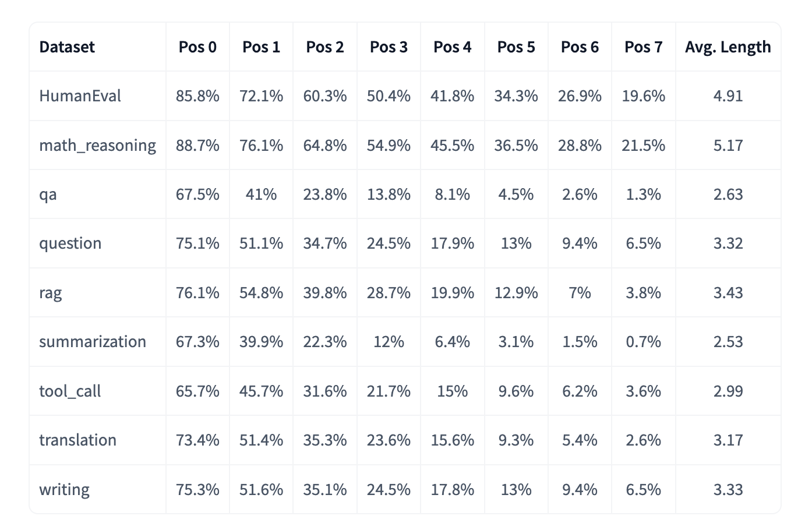Click the Dataset column header
Screen dimensions: 812x530
pos(67,47)
